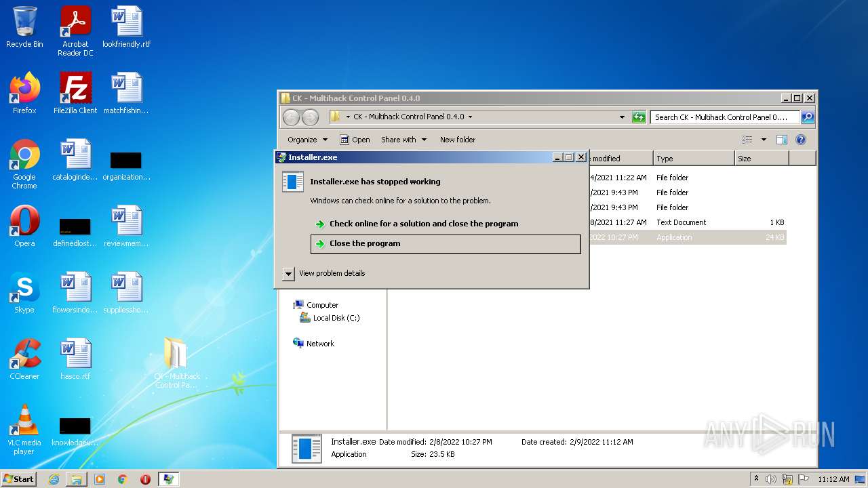Click the network tray icon
The height and width of the screenshot is (488, 868).
pyautogui.click(x=787, y=479)
